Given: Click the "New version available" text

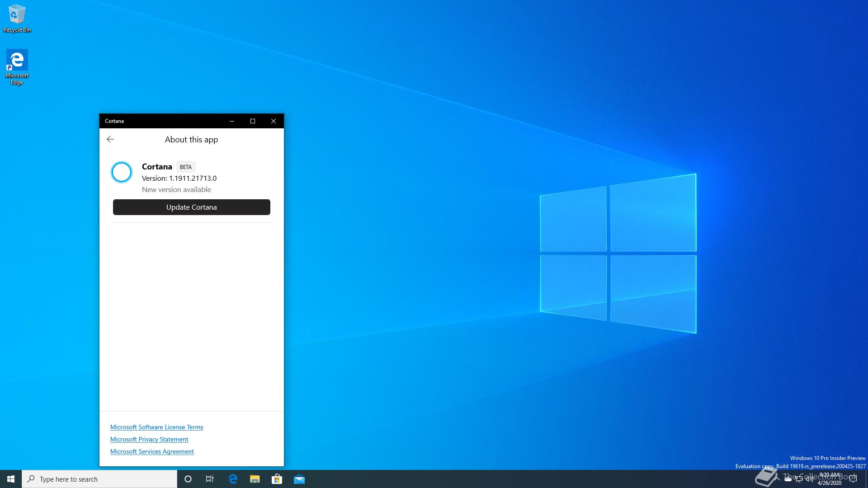Looking at the screenshot, I should [x=176, y=189].
